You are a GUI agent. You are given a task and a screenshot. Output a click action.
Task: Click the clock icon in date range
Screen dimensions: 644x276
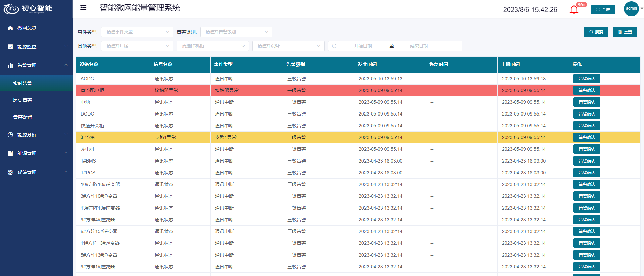[334, 46]
